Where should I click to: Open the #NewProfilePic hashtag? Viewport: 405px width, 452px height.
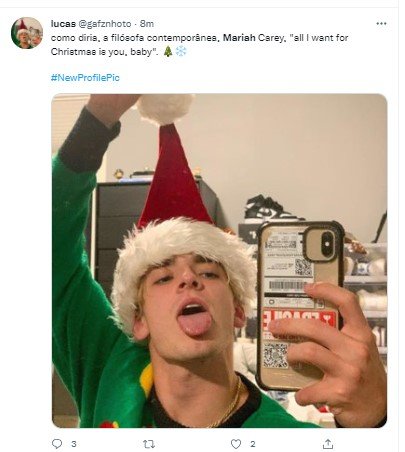pyautogui.click(x=85, y=78)
